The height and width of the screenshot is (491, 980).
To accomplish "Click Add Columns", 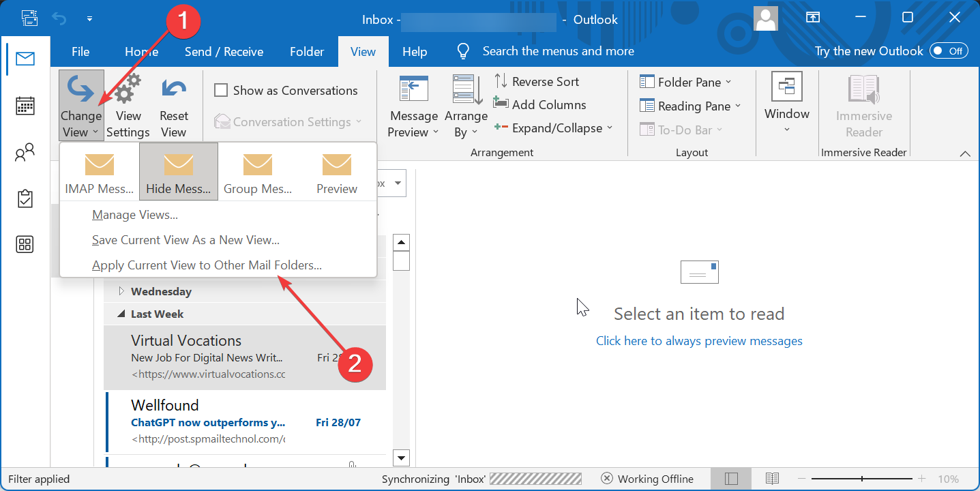I will point(540,104).
